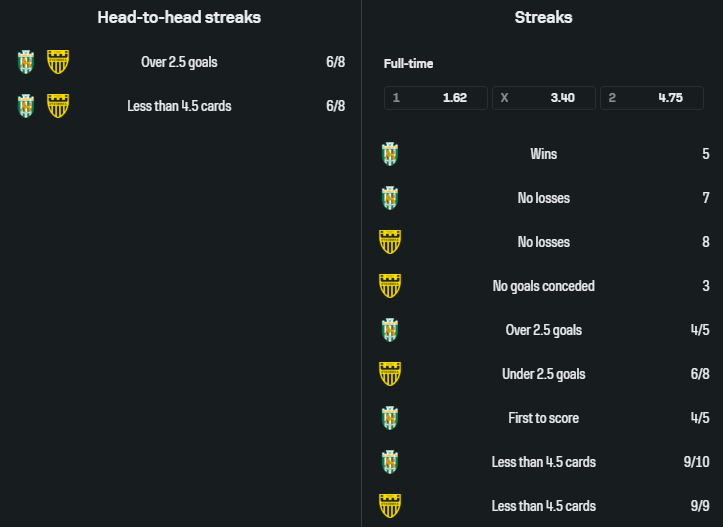Click green crest in Over 2.5 goals head-to-head row
The image size is (723, 527).
[x=26, y=62]
